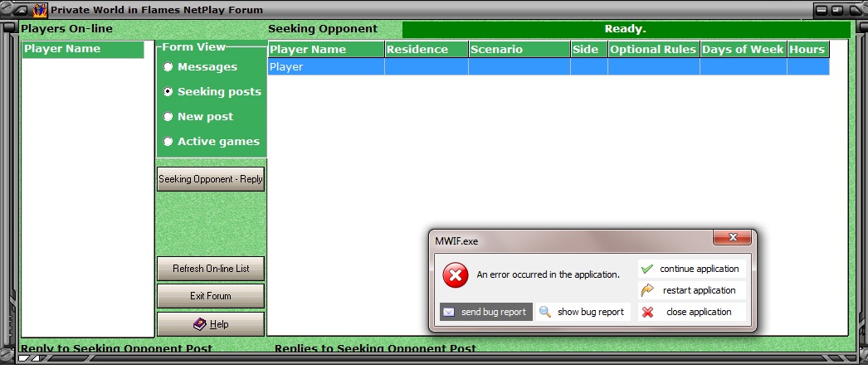Click the red error icon in dialog
868x369 pixels.
click(x=456, y=275)
